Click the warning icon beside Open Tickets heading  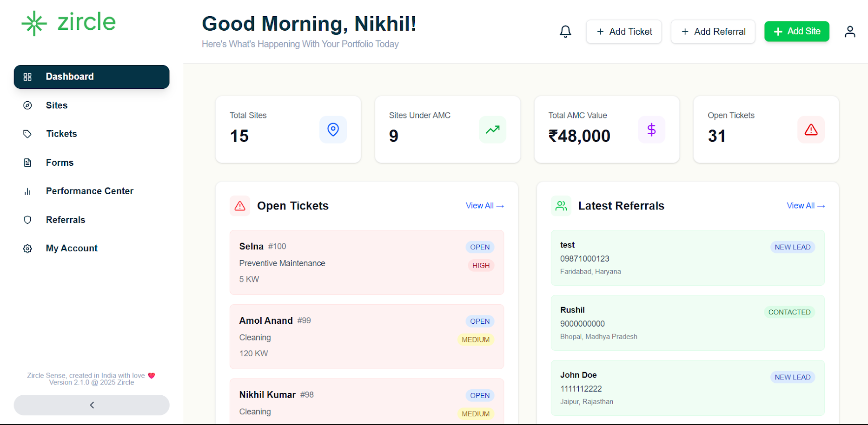point(240,206)
